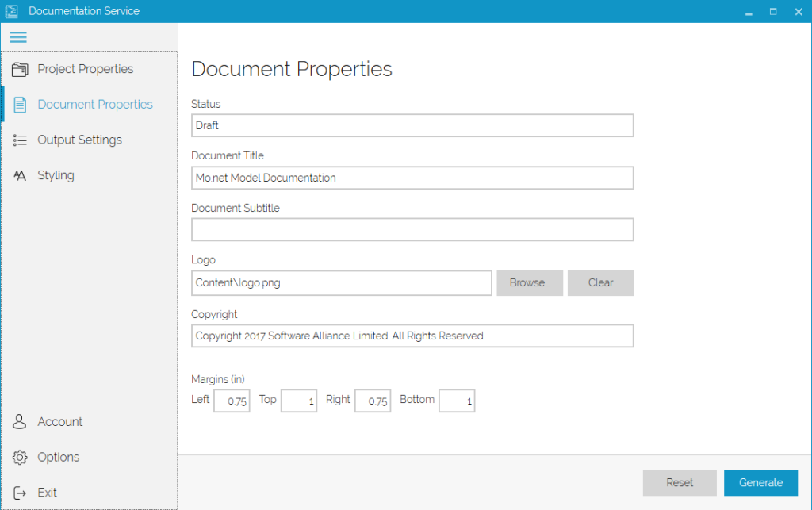This screenshot has height=510, width=812.
Task: Click the Project Properties folder icon
Action: coord(20,69)
